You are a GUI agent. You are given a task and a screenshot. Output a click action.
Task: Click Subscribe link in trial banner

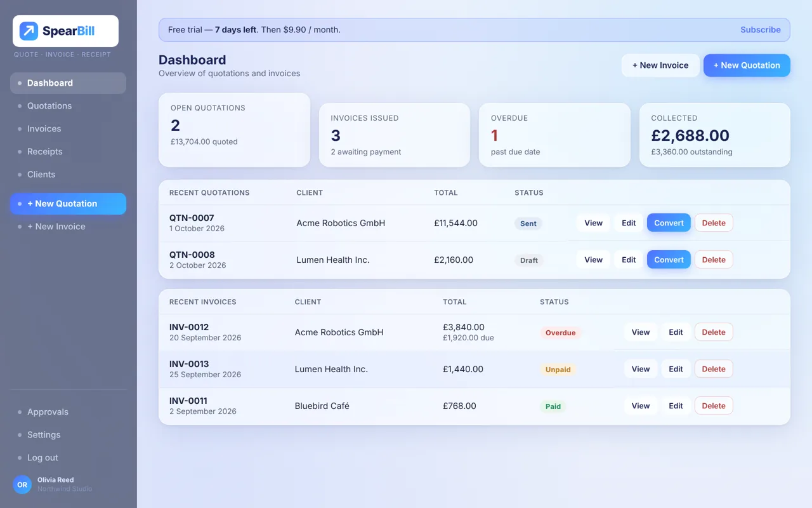click(761, 30)
